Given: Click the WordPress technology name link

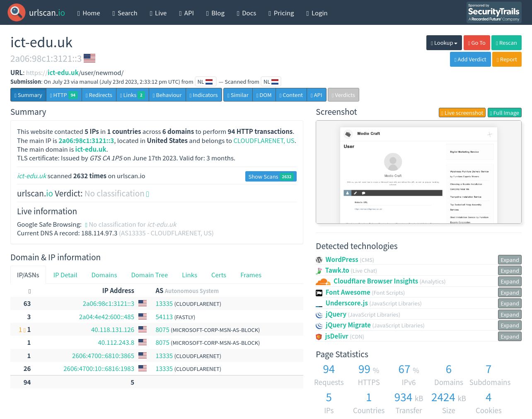Looking at the screenshot, I should coord(342,259).
